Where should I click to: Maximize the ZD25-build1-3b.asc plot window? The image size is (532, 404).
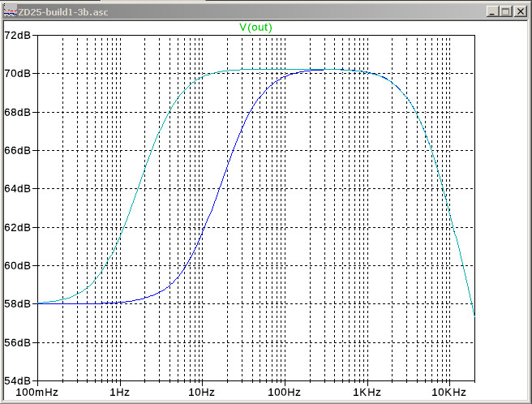[506, 12]
